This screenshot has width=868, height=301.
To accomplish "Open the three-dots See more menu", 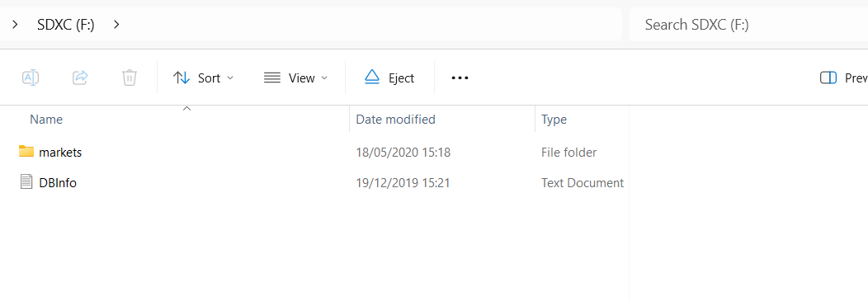I will click(460, 78).
